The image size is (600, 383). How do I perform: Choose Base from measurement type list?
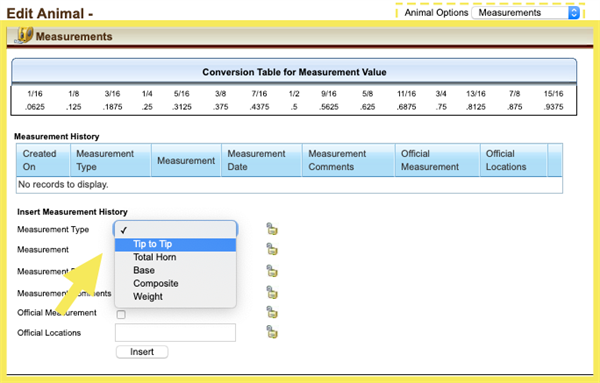point(175,270)
